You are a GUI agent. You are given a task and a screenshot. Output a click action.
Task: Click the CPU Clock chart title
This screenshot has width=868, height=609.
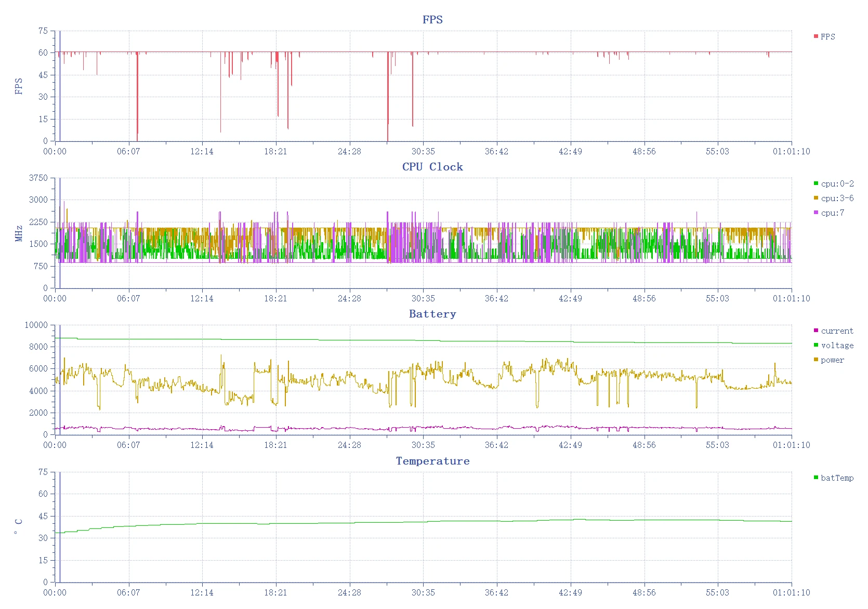[x=432, y=167]
